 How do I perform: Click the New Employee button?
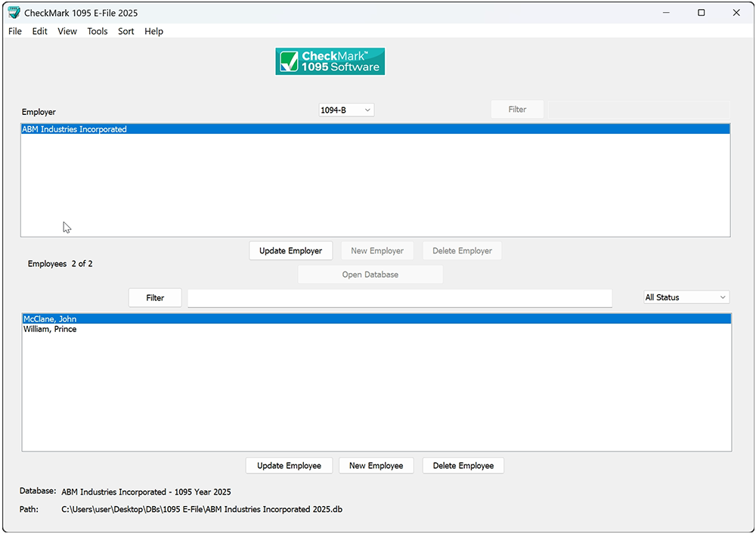pos(376,465)
